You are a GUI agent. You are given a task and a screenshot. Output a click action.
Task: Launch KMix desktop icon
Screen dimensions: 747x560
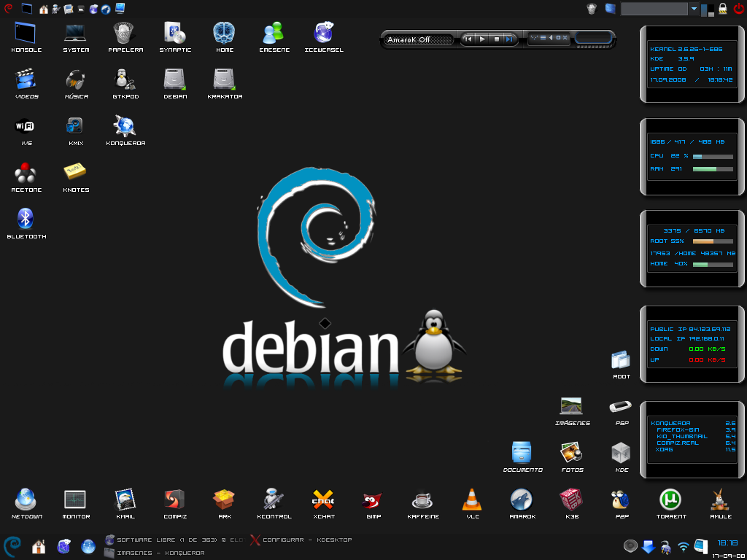pos(75,126)
